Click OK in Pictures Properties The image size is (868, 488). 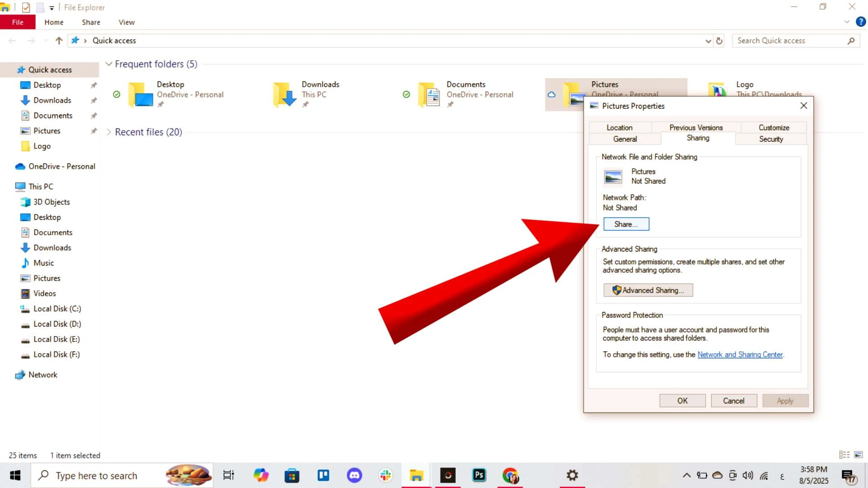click(x=682, y=401)
